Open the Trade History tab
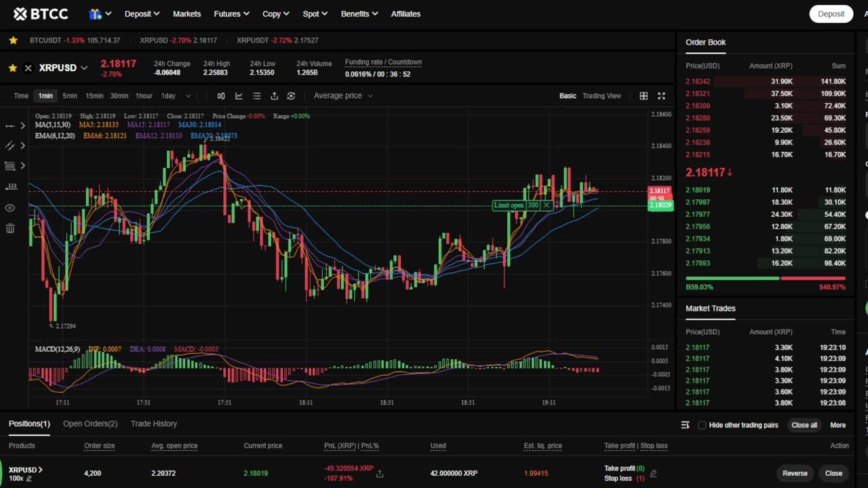The height and width of the screenshot is (488, 868). pyautogui.click(x=154, y=424)
